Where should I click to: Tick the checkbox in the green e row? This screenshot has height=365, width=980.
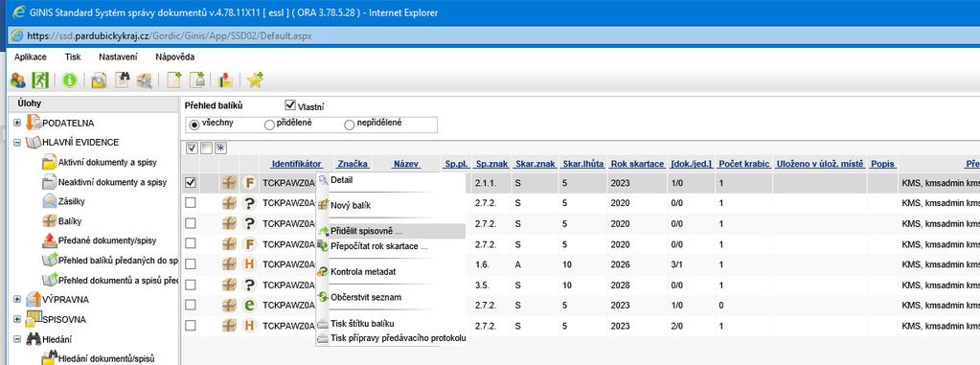[191, 305]
